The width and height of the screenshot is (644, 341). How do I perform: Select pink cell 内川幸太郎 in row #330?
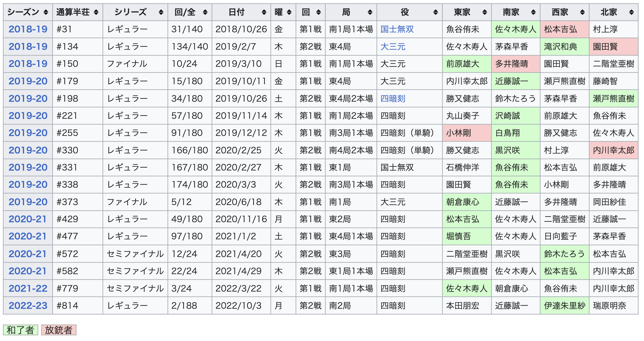pos(614,150)
